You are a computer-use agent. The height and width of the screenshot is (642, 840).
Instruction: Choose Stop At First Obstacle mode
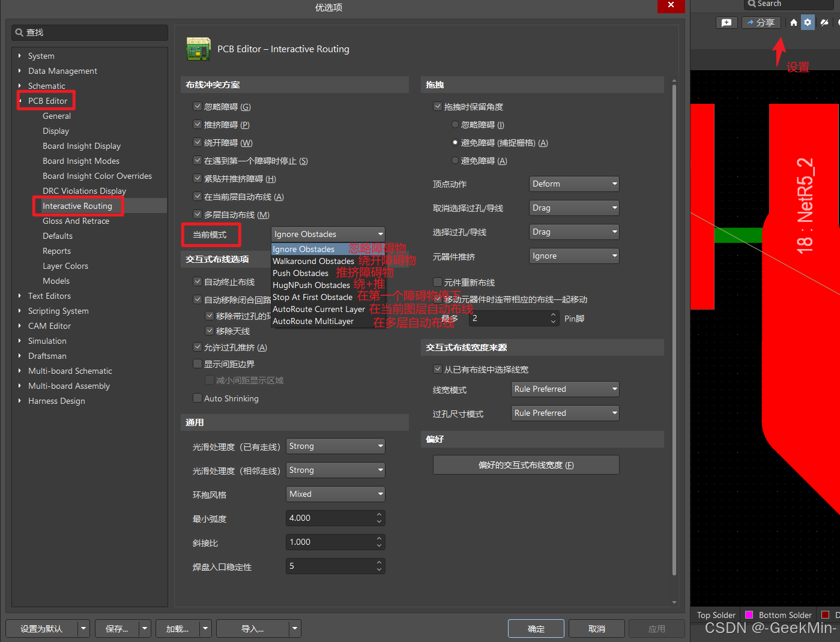click(312, 297)
